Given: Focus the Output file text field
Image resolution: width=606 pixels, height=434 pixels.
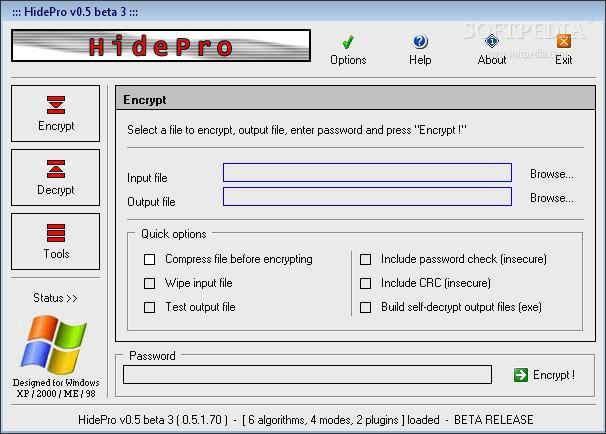Looking at the screenshot, I should (x=367, y=196).
